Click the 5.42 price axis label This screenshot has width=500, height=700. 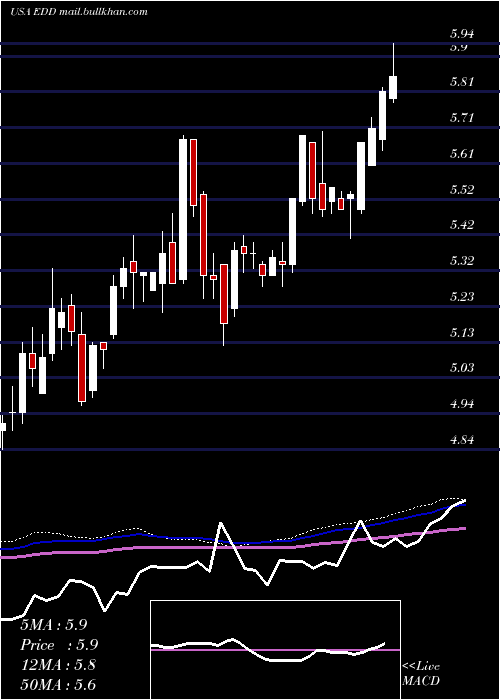pyautogui.click(x=462, y=224)
